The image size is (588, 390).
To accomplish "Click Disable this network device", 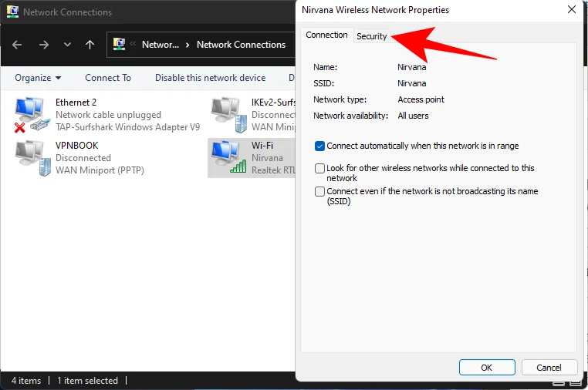I will tap(211, 78).
